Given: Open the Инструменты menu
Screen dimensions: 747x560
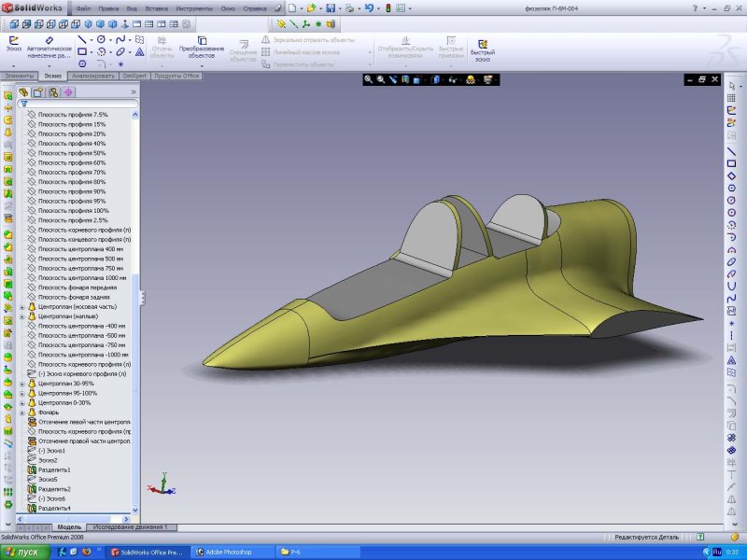Looking at the screenshot, I should click(x=194, y=8).
